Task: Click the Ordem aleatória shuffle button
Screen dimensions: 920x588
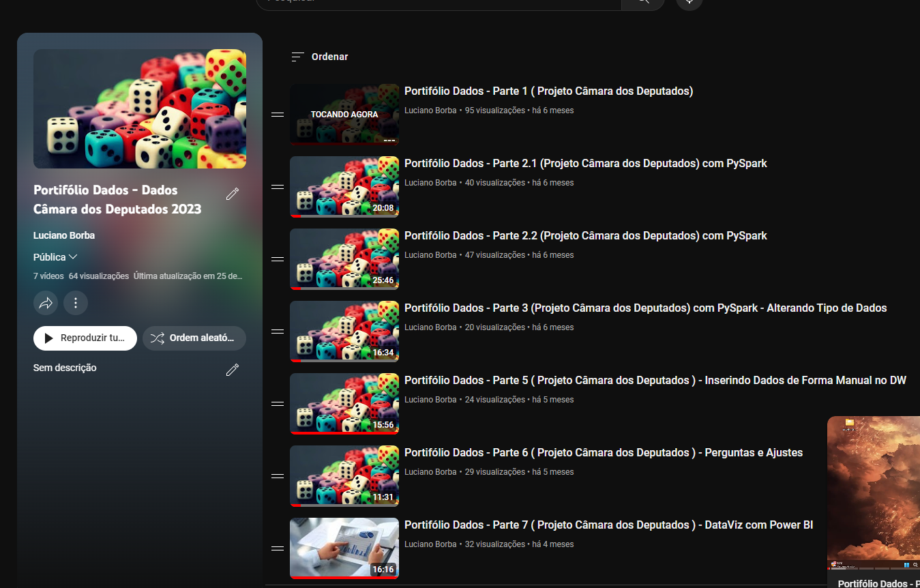Action: pyautogui.click(x=194, y=338)
